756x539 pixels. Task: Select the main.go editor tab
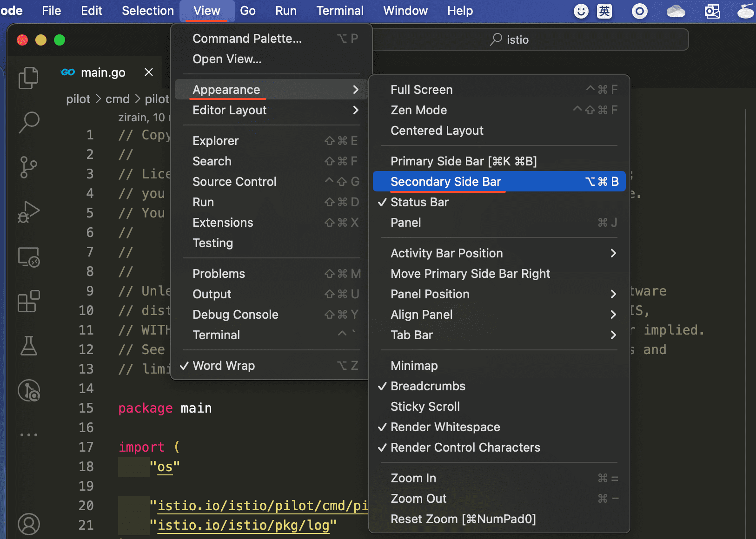pos(103,72)
